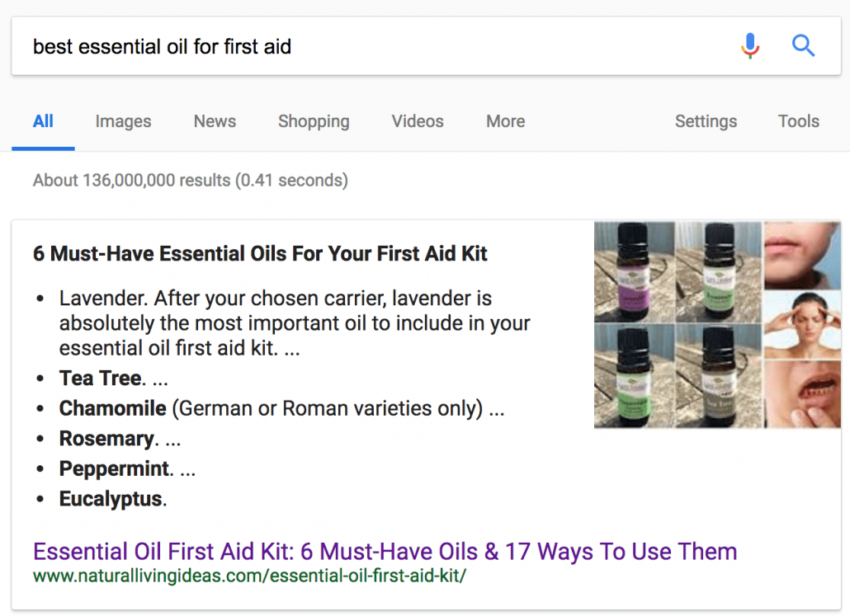850x616 pixels.
Task: Click the naturallivingideas.com green URL
Action: (x=255, y=575)
